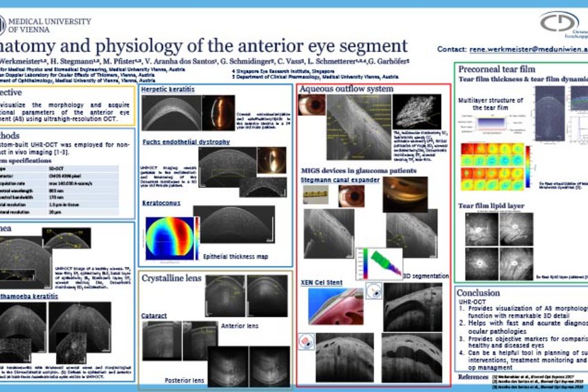This screenshot has width=588, height=392.
Task: Click the Keratoconus section heading
Action: pyautogui.click(x=161, y=203)
